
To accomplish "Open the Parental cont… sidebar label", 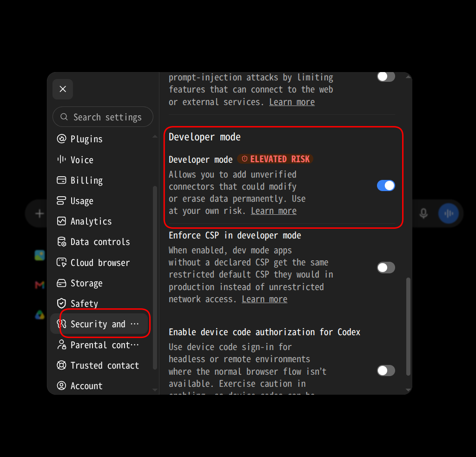I will click(105, 345).
